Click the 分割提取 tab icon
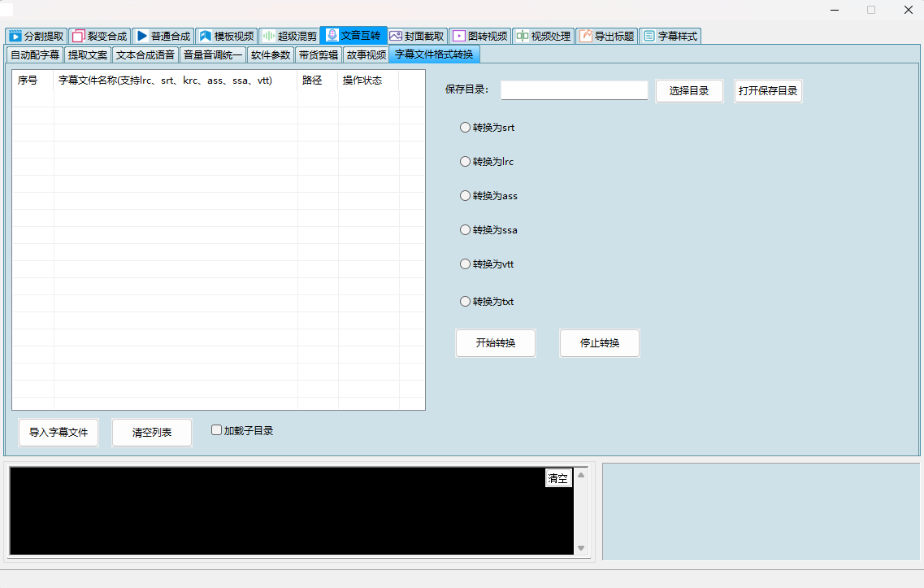Image resolution: width=924 pixels, height=588 pixels. click(x=15, y=37)
